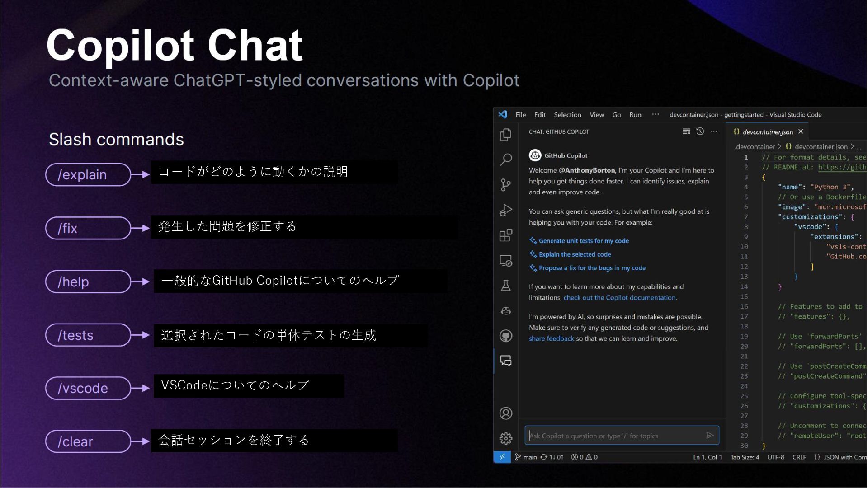Open the Run and Debug view
This screenshot has height=488, width=868.
point(506,210)
